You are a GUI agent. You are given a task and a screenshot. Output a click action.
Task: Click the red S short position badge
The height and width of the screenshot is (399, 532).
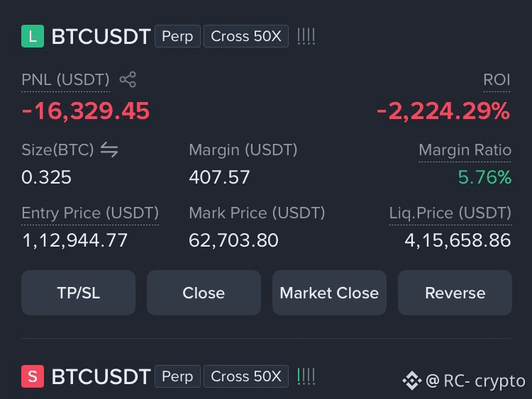(x=33, y=376)
